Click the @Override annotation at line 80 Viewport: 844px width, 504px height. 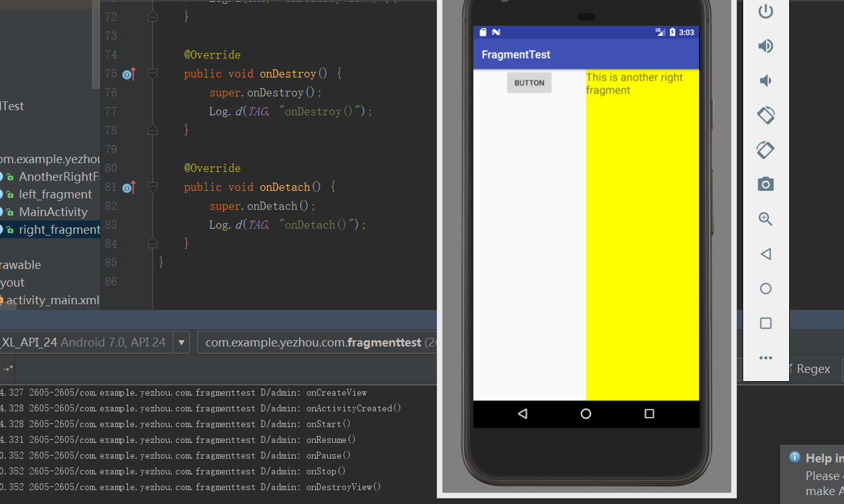(212, 168)
